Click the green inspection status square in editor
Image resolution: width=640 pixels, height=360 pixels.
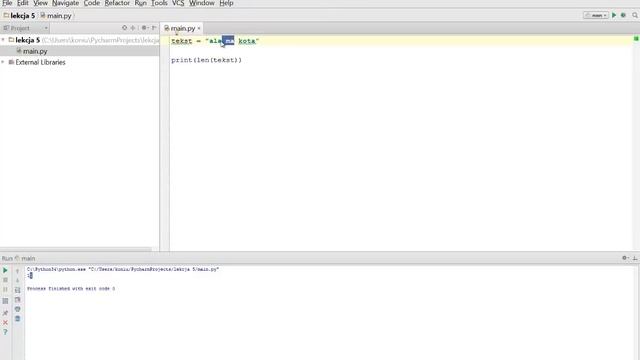pyautogui.click(x=636, y=38)
